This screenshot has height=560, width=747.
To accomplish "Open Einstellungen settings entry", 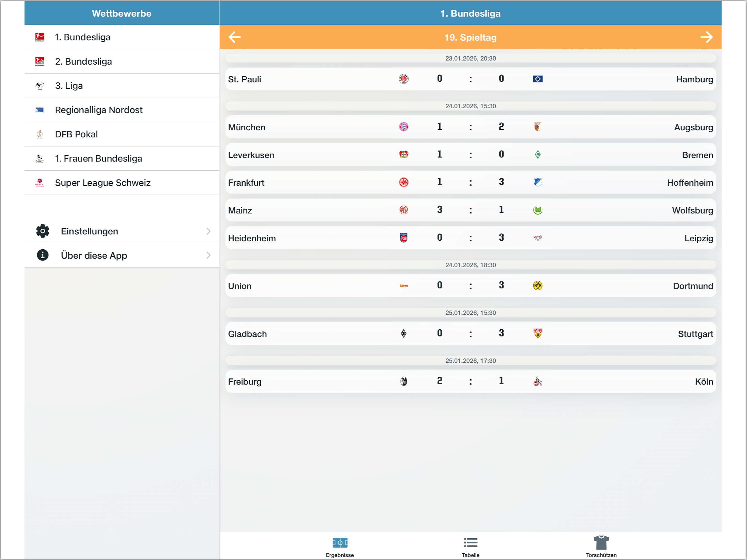I will pyautogui.click(x=122, y=231).
